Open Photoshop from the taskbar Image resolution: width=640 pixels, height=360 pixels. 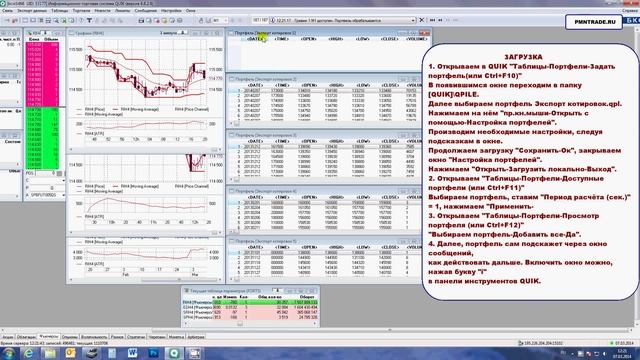pos(153,353)
